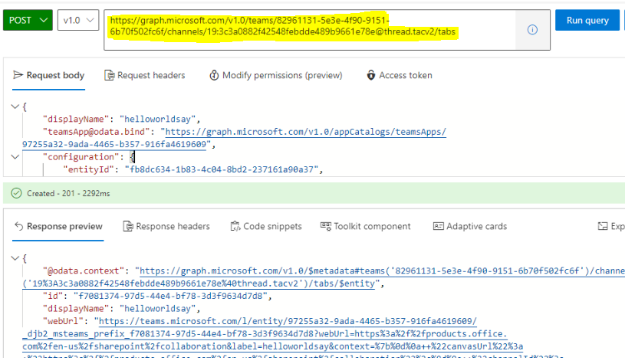Click the Request body send icon
Image resolution: width=625 pixels, height=364 pixels.
coord(18,75)
